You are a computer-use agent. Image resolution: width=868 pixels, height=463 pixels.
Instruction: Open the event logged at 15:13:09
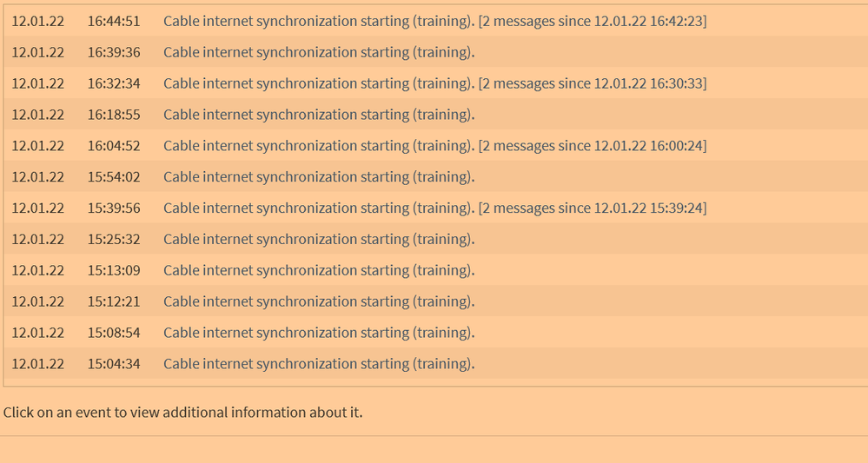(x=319, y=271)
